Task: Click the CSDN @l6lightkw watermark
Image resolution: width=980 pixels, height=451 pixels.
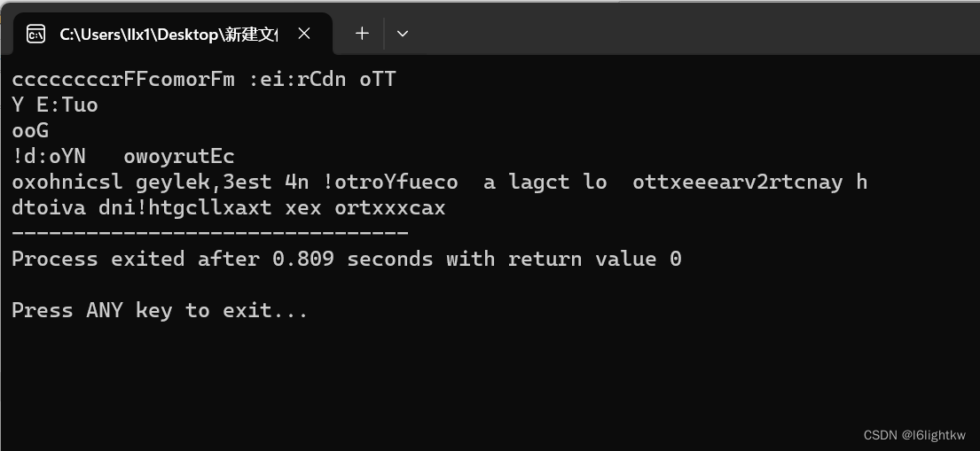Action: click(914, 435)
